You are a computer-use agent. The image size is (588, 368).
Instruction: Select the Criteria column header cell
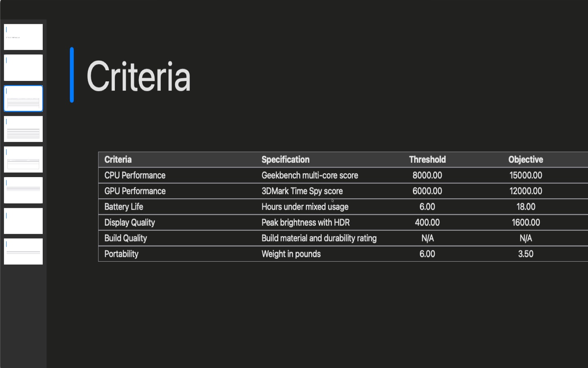118,159
